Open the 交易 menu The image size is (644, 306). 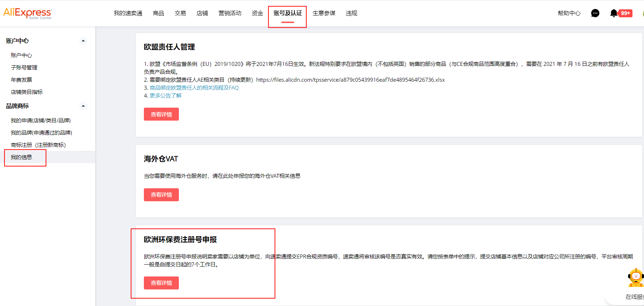(180, 13)
